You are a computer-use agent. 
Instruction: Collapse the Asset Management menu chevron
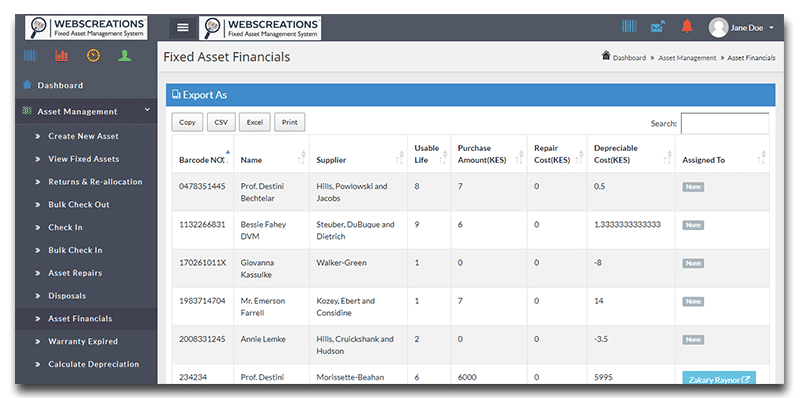coord(147,110)
